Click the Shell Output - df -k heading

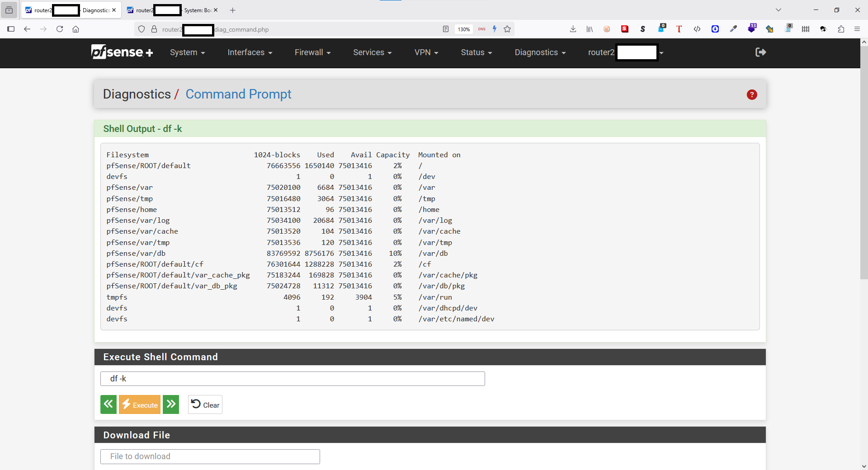click(x=142, y=129)
